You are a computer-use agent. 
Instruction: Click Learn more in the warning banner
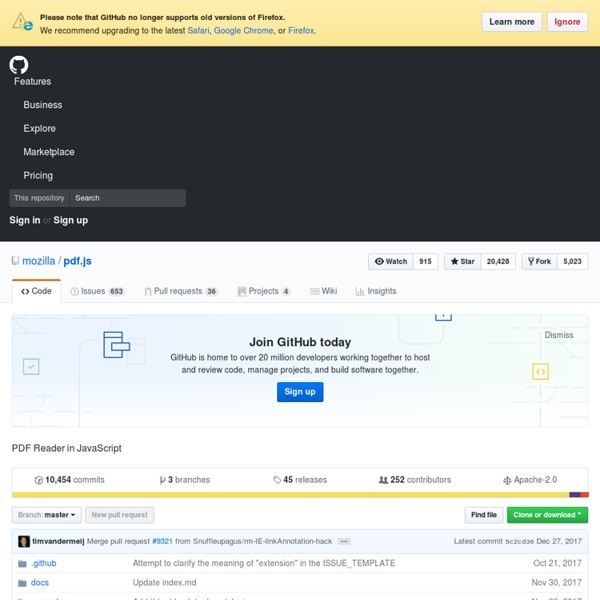tap(512, 22)
